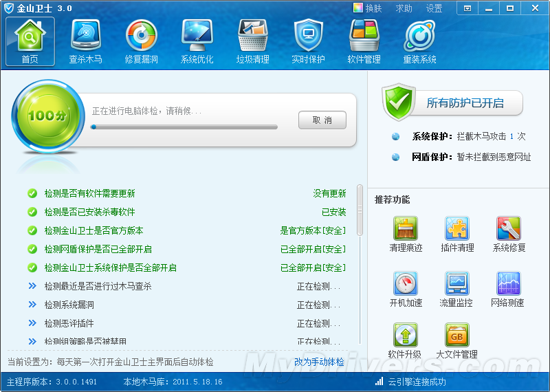Image resolution: width=550 pixels, height=392 pixels.
Task: Click the green shield protection icon
Action: pyautogui.click(x=399, y=102)
